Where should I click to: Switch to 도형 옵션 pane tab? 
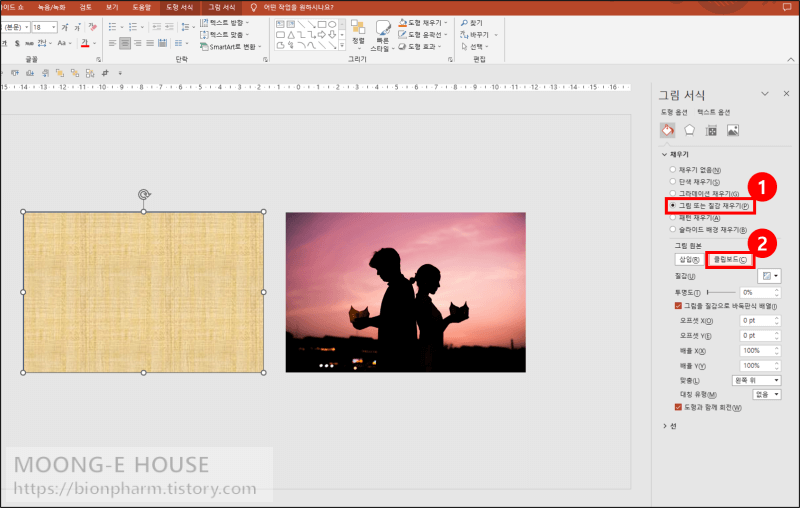[674, 112]
